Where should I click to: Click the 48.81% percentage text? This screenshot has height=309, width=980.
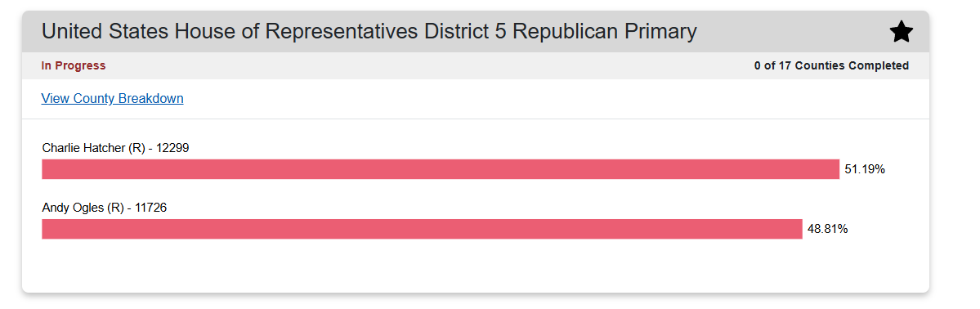(x=827, y=230)
